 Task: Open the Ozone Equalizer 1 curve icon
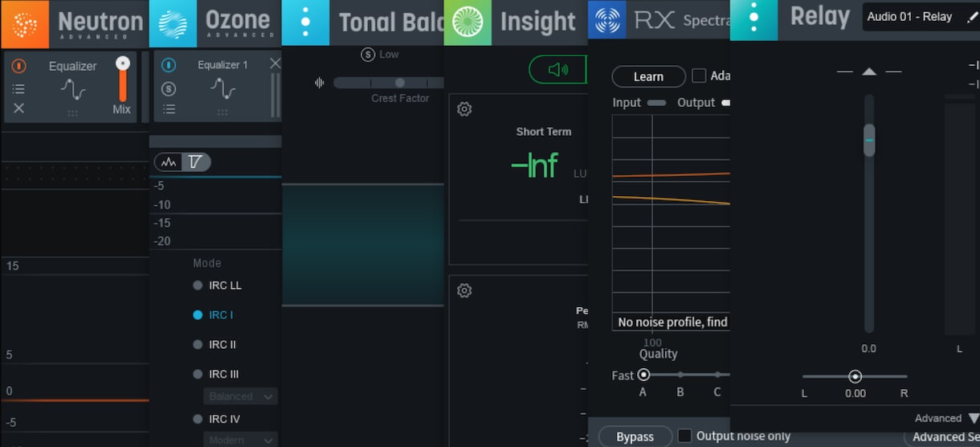tap(223, 88)
